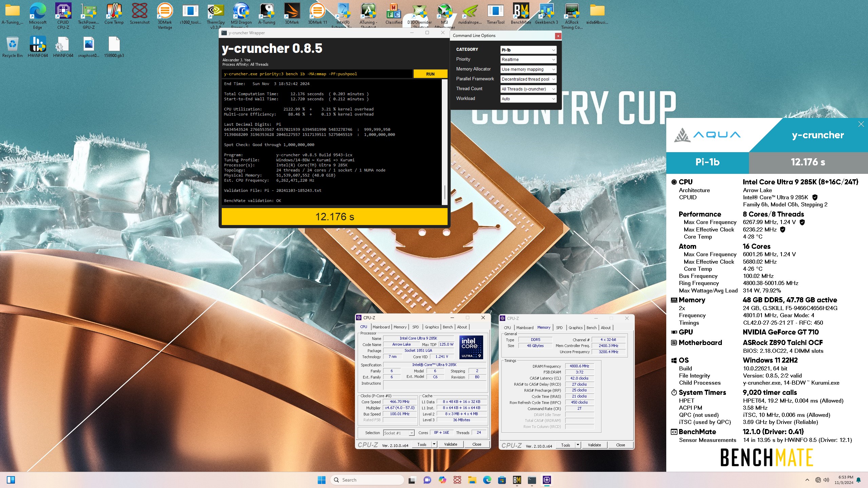The image size is (868, 488).
Task: Select the Intel Extreme Tuning desktop icon
Action: point(343,16)
